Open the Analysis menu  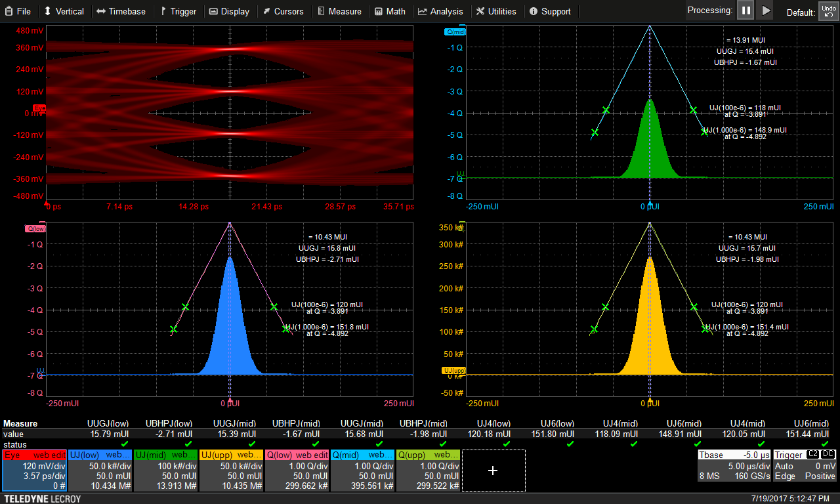[x=440, y=11]
